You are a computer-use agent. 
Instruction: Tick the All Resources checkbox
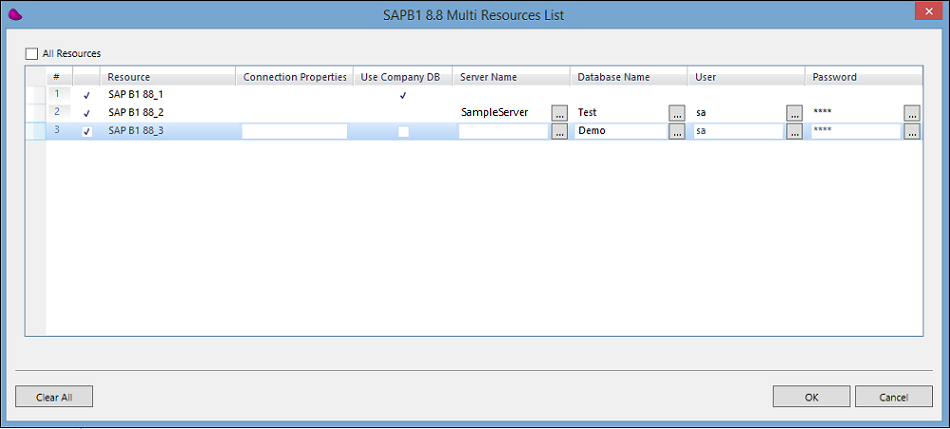click(x=32, y=54)
